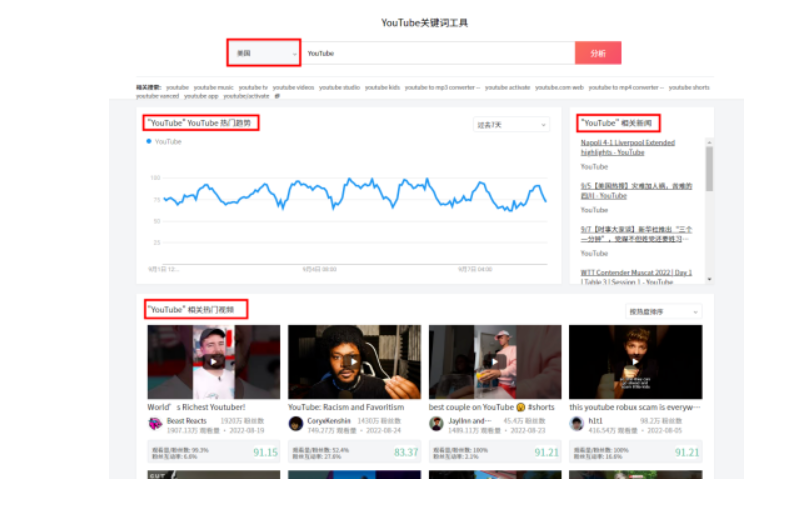Open the WTT Contender Muscat 2022 news link
This screenshot has width=808, height=515.
point(636,277)
